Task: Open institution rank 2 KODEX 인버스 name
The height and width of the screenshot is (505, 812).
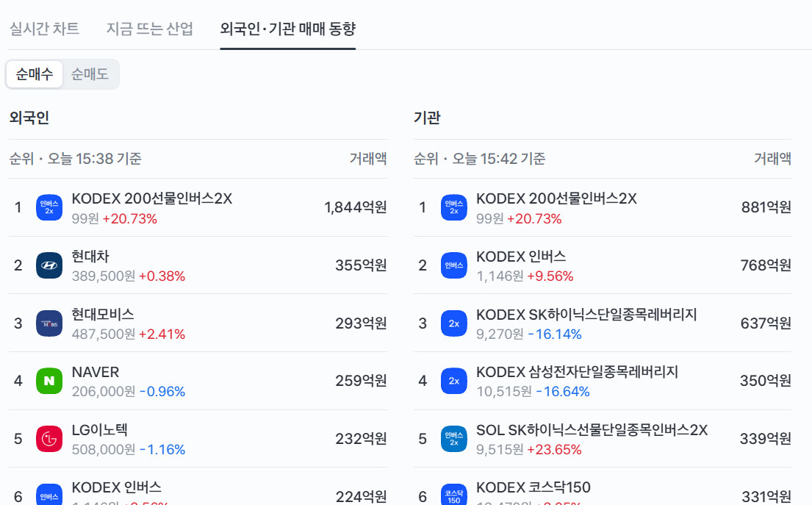Action: [521, 257]
